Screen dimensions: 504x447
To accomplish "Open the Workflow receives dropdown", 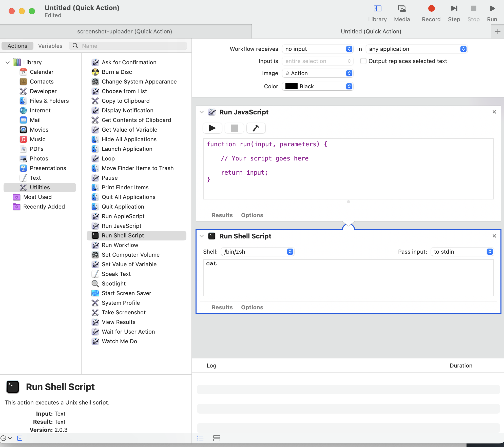I will pos(318,49).
